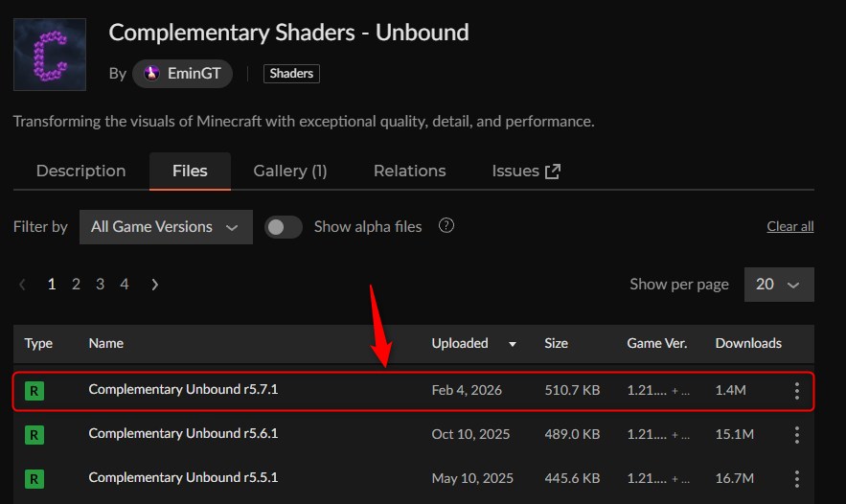Open the more options menu for r5.5.1
Image resolution: width=846 pixels, height=504 pixels.
pyautogui.click(x=797, y=479)
